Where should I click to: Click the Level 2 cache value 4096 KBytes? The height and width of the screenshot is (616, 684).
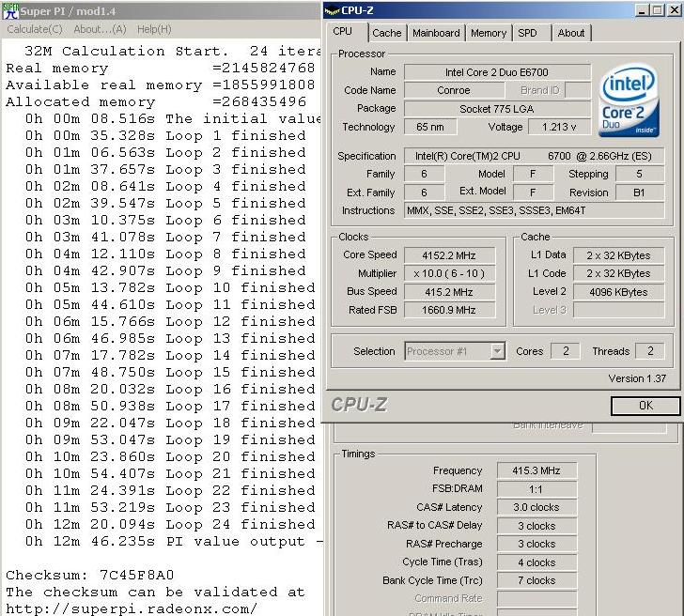(618, 292)
